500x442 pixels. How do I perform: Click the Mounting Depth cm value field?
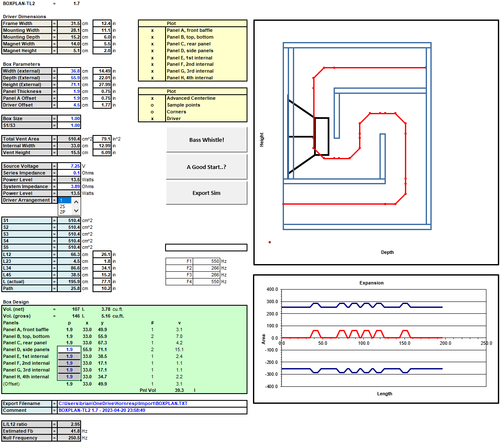click(69, 37)
